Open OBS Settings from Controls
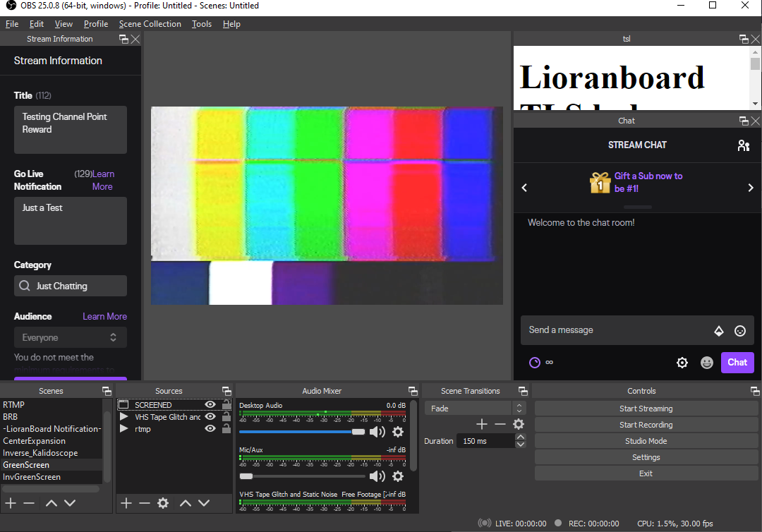Screen dimensions: 762x532 tap(646, 457)
